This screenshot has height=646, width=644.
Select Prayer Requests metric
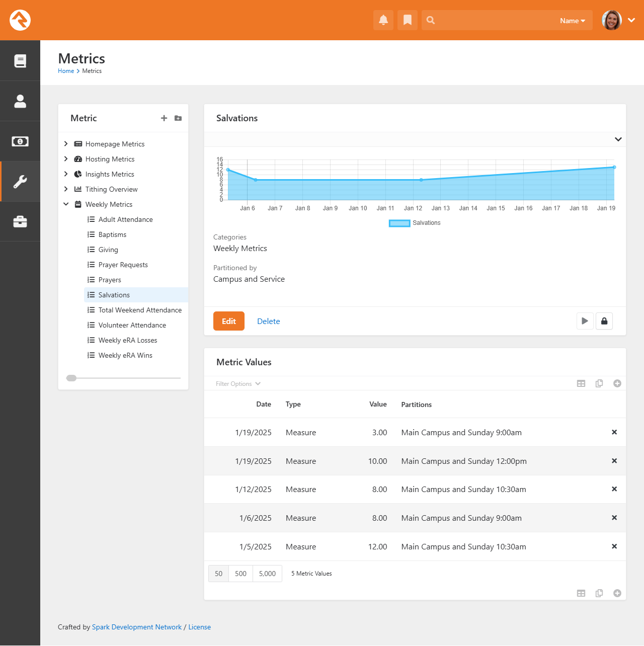[x=123, y=265]
